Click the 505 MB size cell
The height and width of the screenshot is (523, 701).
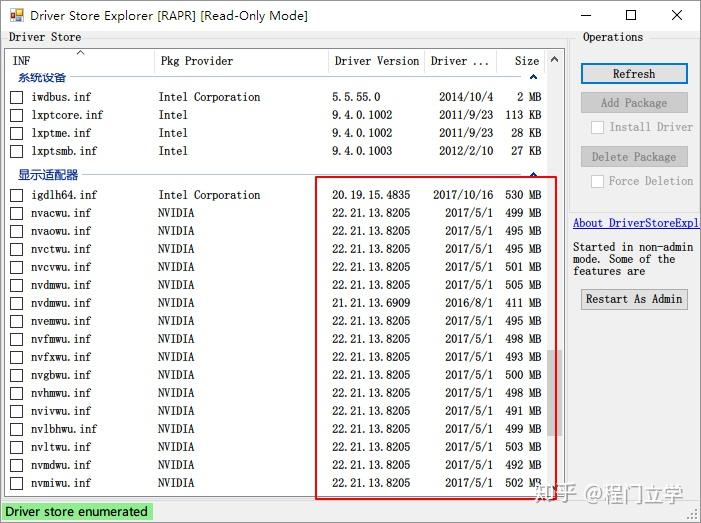click(523, 285)
